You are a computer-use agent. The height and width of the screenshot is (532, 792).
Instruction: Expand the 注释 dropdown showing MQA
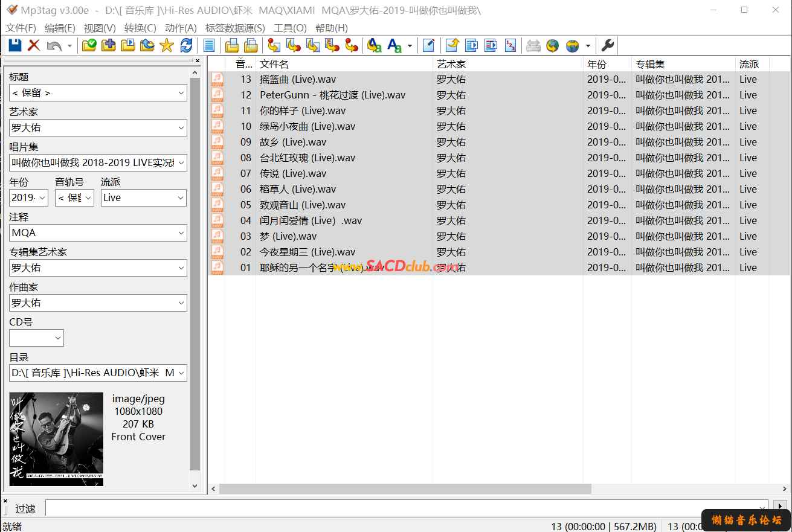181,233
